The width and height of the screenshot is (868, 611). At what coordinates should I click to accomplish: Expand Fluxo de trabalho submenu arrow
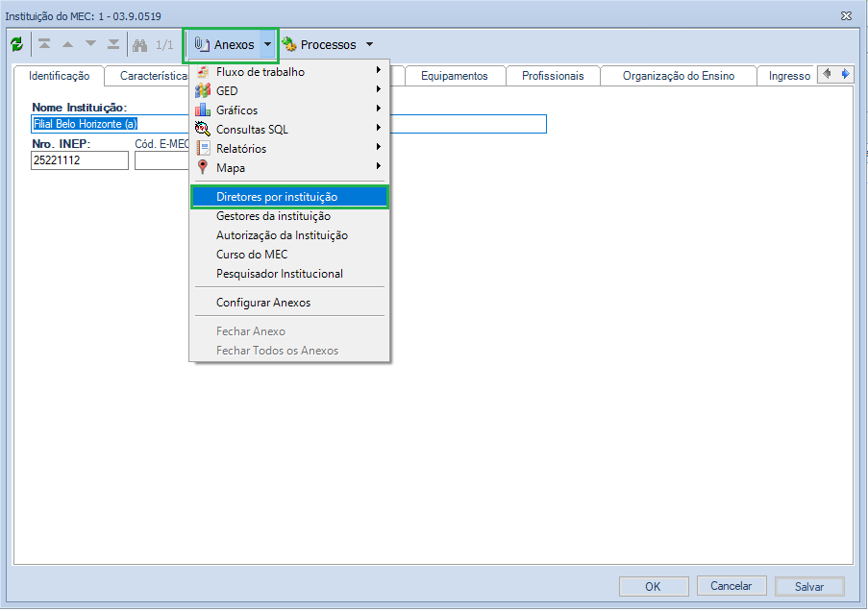point(378,70)
